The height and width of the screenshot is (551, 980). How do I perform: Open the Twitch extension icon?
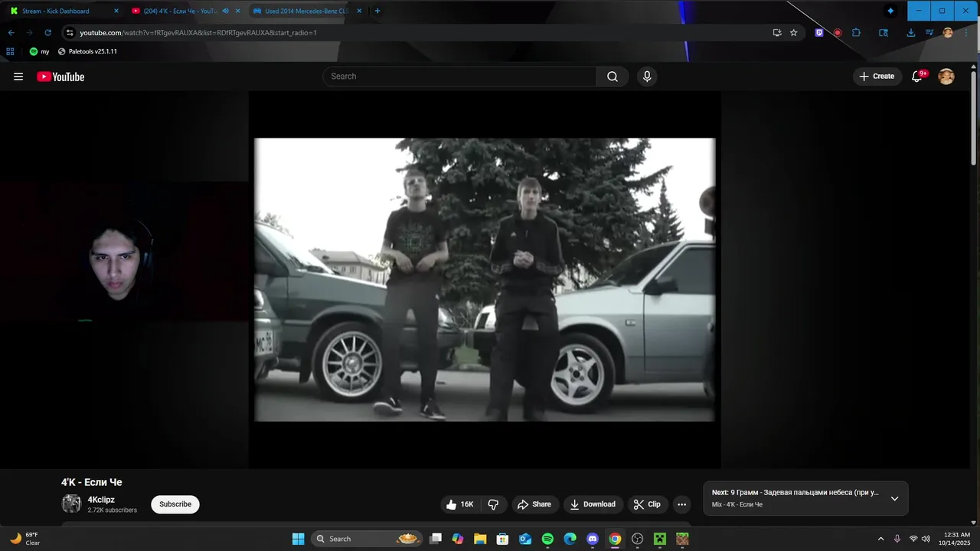click(x=819, y=33)
